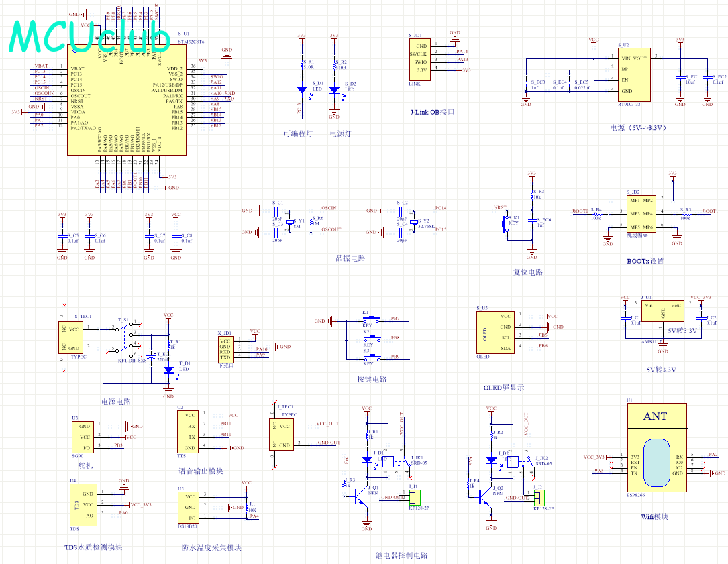Click the OLED display component block
Image resolution: width=728 pixels, height=564 pixels.
(495, 333)
